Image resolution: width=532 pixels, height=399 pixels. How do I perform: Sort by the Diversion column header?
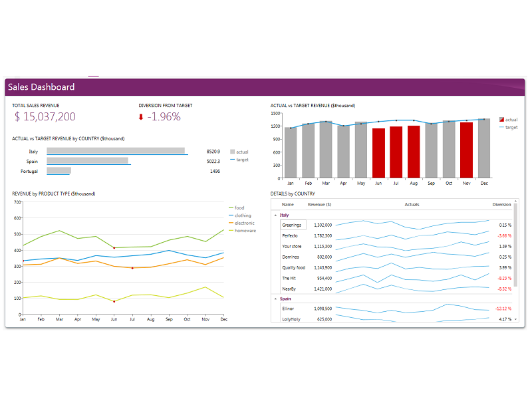click(501, 204)
